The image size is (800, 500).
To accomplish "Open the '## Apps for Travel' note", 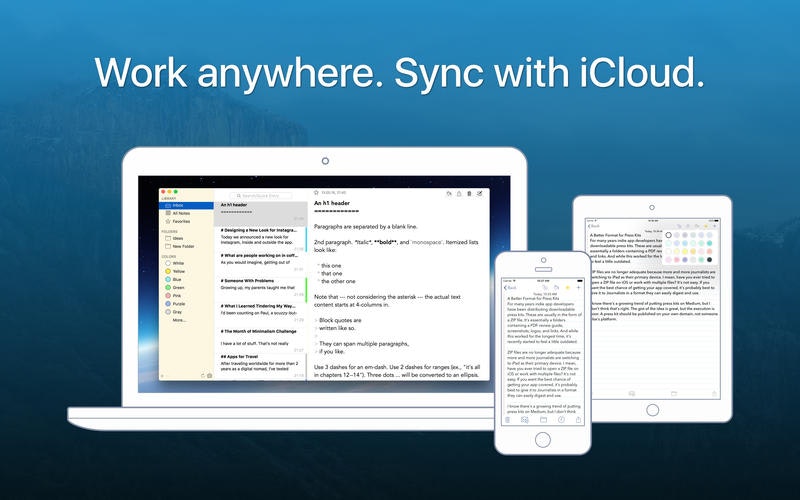I will (x=260, y=366).
